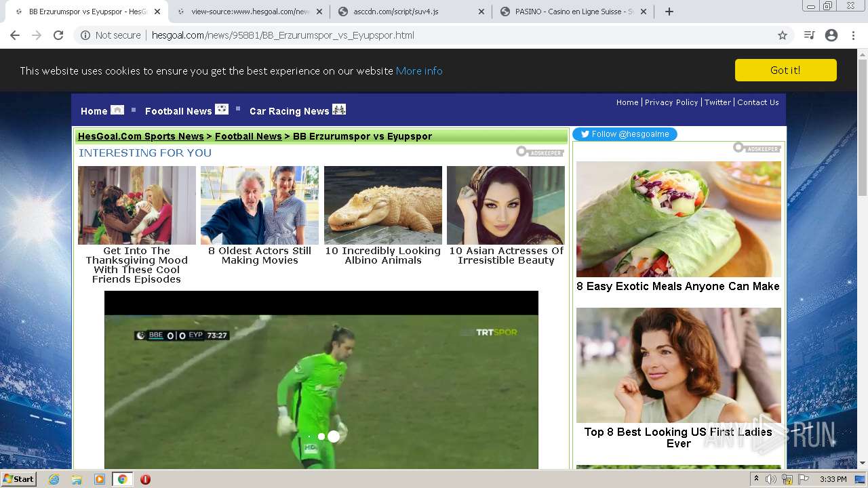The height and width of the screenshot is (488, 868).
Task: Follow @hesgoalme on Twitter
Action: 625,134
